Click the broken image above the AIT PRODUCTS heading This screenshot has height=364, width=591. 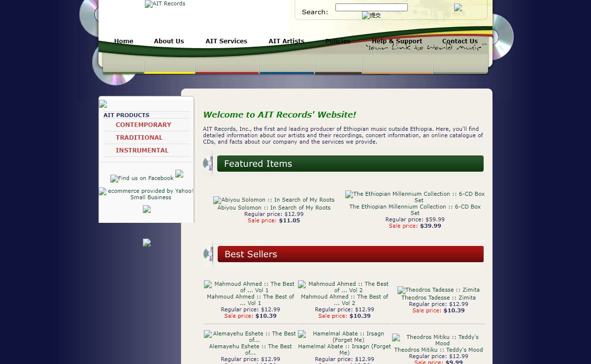(103, 104)
